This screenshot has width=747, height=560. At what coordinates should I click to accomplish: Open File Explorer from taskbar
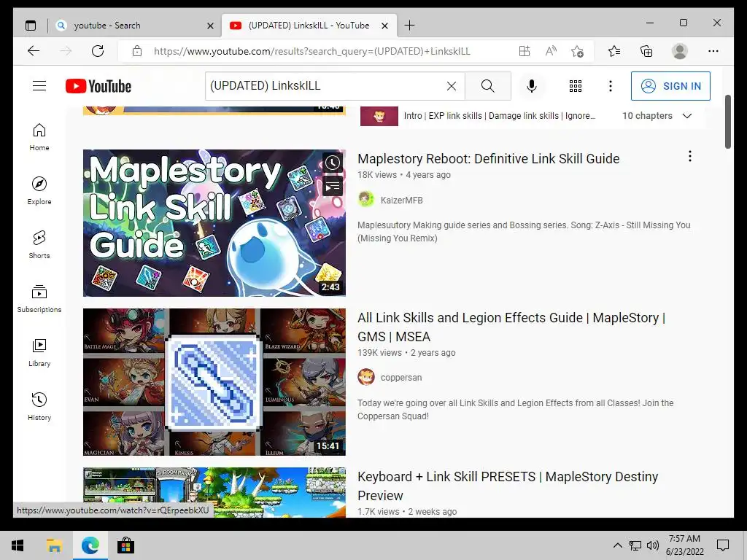tap(54, 545)
